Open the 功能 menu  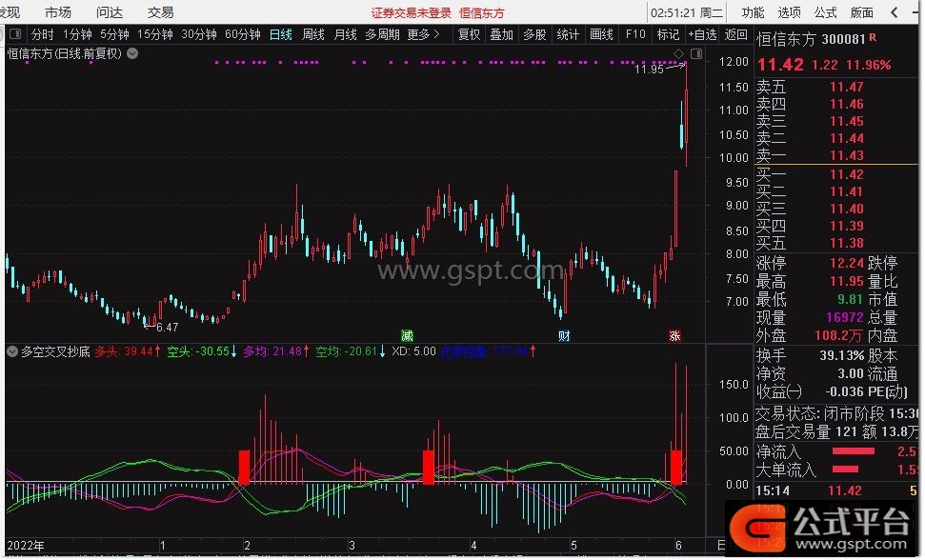click(753, 12)
